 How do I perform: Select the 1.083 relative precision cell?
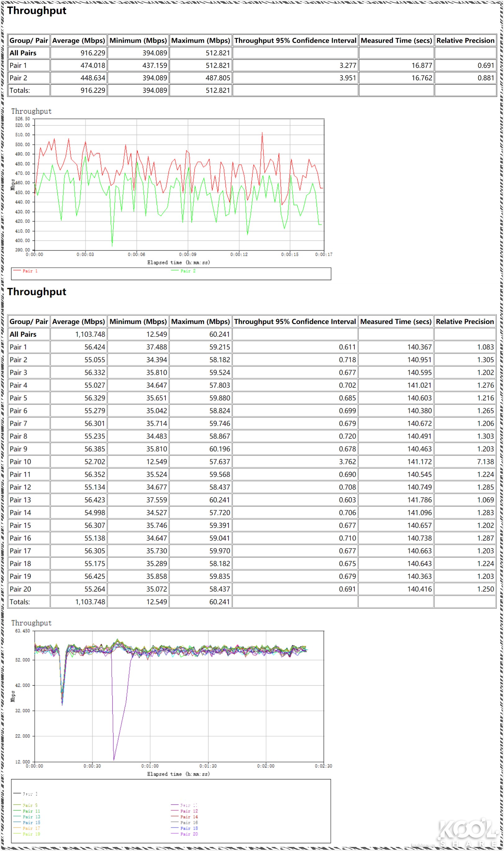pos(465,347)
